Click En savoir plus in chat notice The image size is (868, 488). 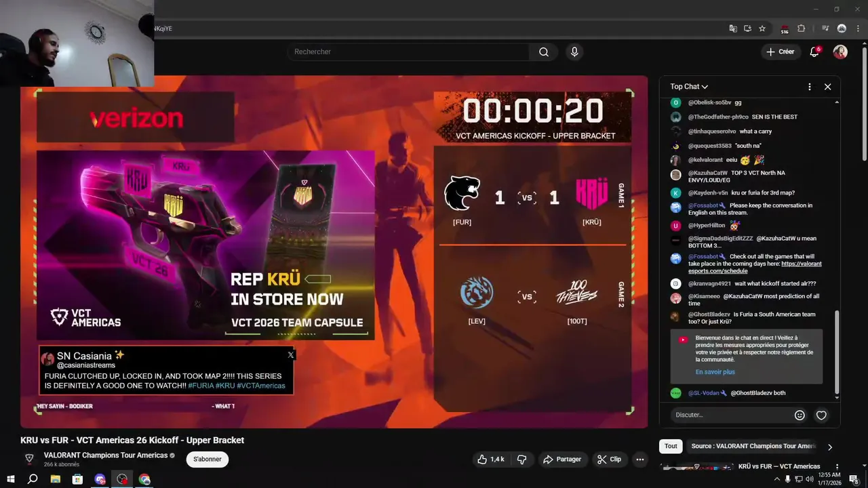point(715,372)
